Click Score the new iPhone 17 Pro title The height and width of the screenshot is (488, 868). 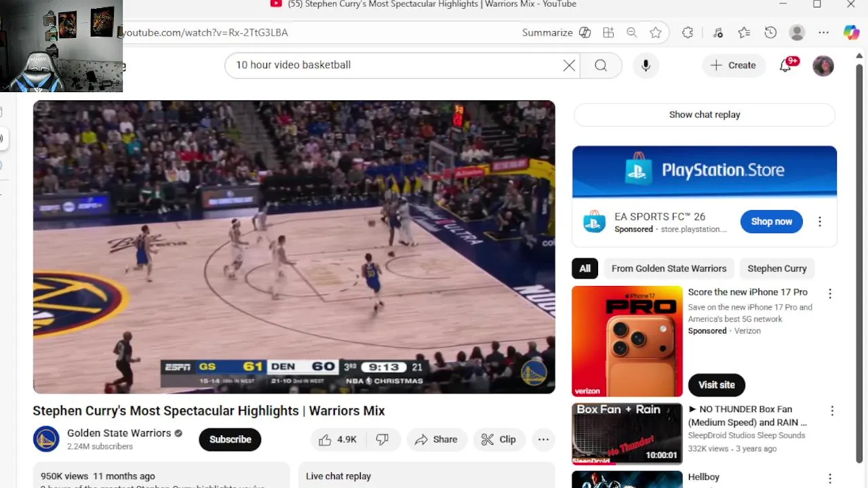pyautogui.click(x=748, y=292)
